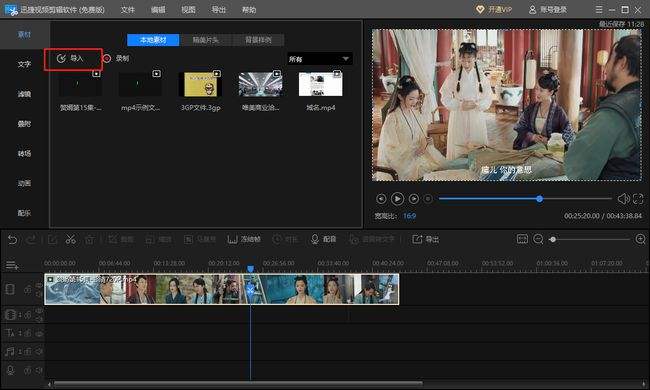The image size is (650, 390).
Task: Change the 16:9 aspect ratio value
Action: click(x=409, y=216)
